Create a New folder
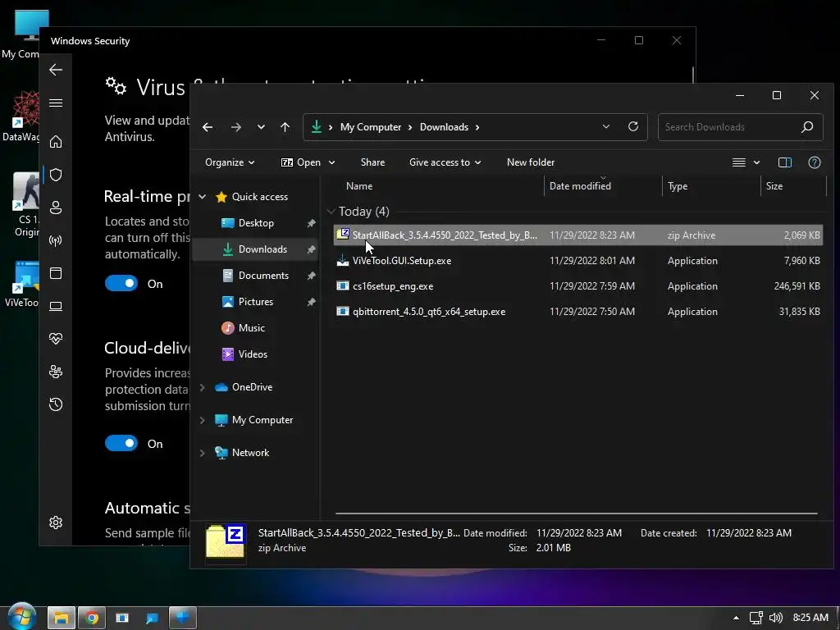Image resolution: width=840 pixels, height=630 pixels. click(x=531, y=162)
